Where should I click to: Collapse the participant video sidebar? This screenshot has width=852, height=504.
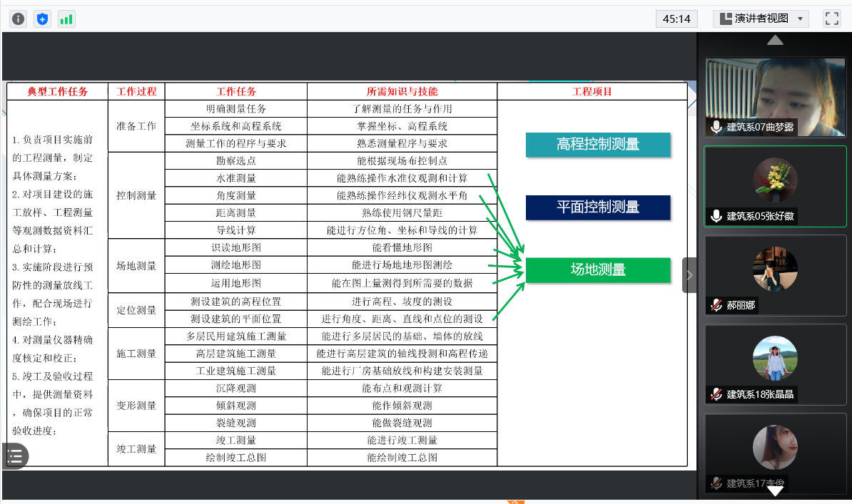(x=689, y=275)
